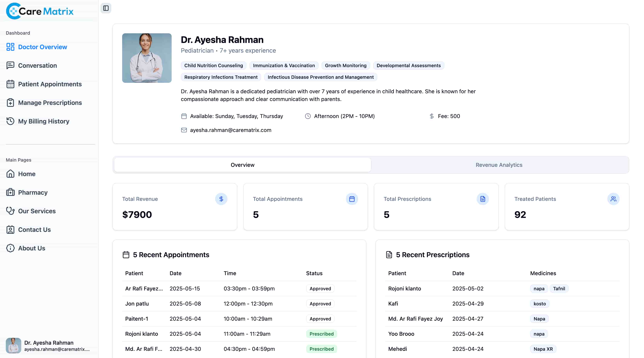The height and width of the screenshot is (358, 644).
Task: Click the Mehedi prescription patient name
Action: coord(398,349)
